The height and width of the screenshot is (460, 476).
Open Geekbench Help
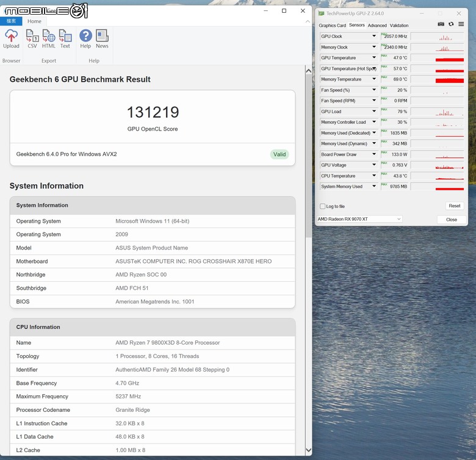click(x=85, y=39)
